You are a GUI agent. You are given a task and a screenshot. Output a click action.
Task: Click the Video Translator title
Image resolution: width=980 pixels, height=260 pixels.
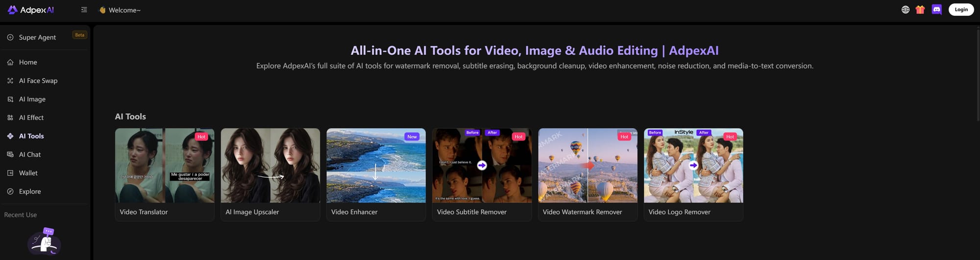point(144,212)
